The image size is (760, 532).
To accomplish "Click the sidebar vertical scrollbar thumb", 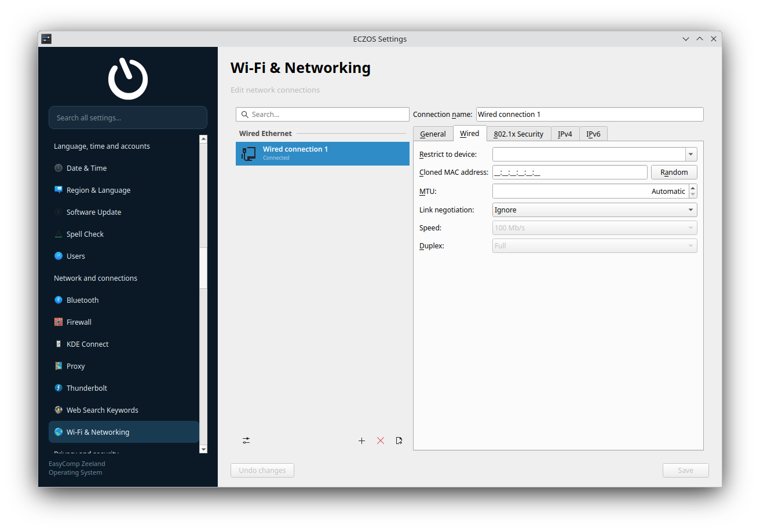I will 203,267.
